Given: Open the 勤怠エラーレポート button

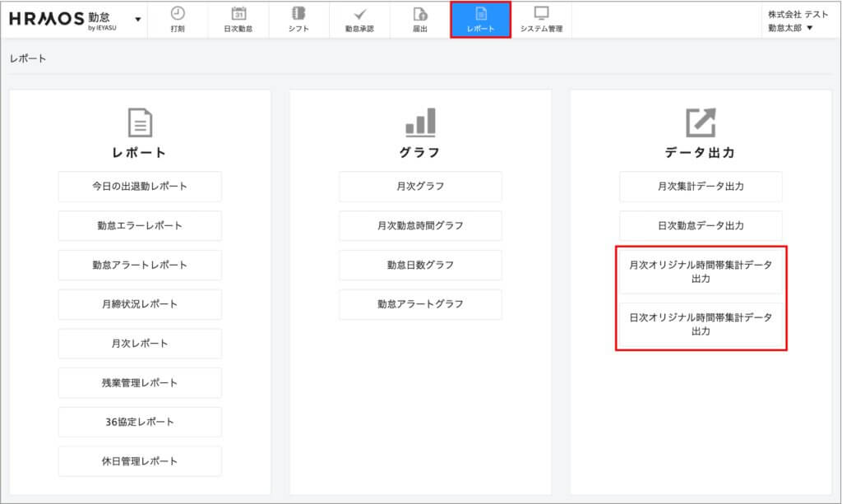Looking at the screenshot, I should [140, 225].
